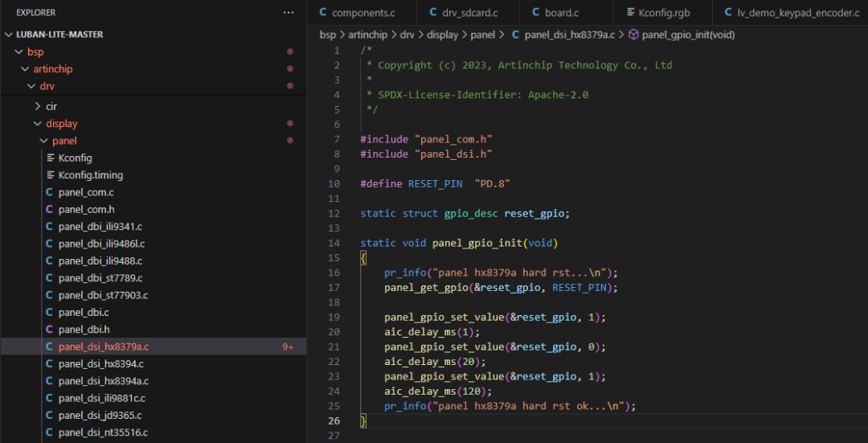The height and width of the screenshot is (443, 868).
Task: Open Explorer more actions ellipsis menu
Action: pyautogui.click(x=289, y=13)
